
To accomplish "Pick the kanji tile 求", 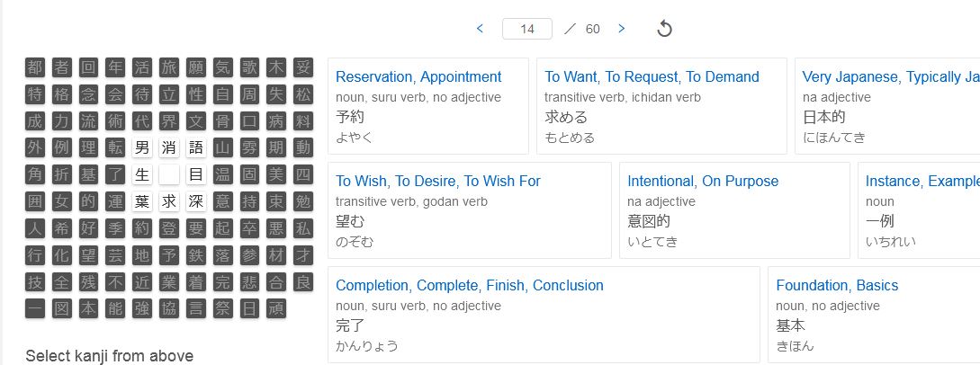I will [169, 201].
